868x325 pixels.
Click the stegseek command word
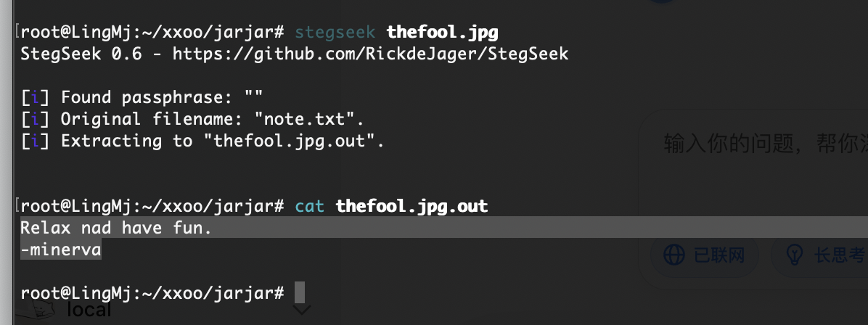pos(335,32)
